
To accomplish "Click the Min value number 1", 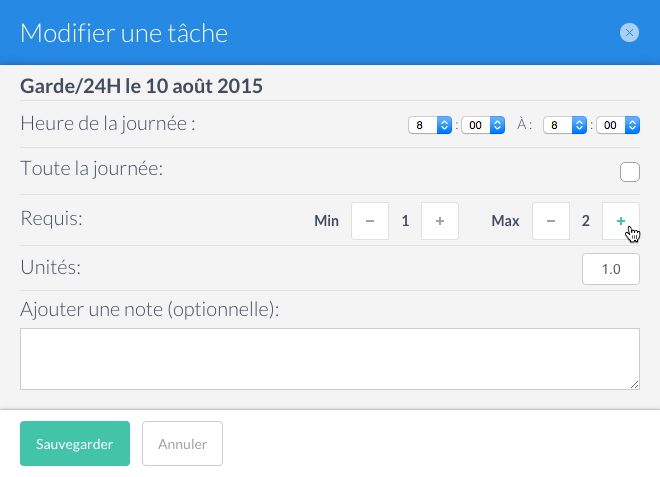I will pos(405,221).
